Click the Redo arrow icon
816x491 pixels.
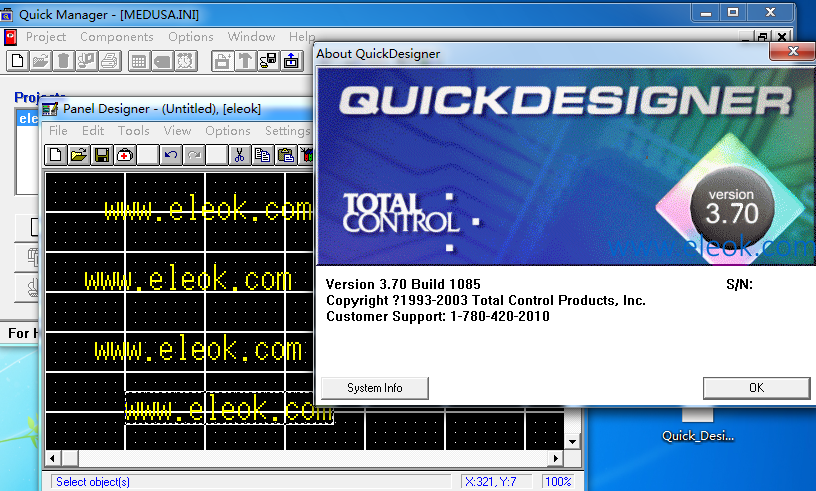(194, 155)
